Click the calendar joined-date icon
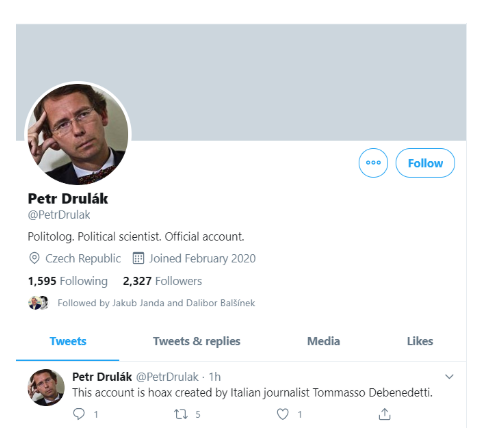This screenshot has width=480, height=445. click(138, 258)
